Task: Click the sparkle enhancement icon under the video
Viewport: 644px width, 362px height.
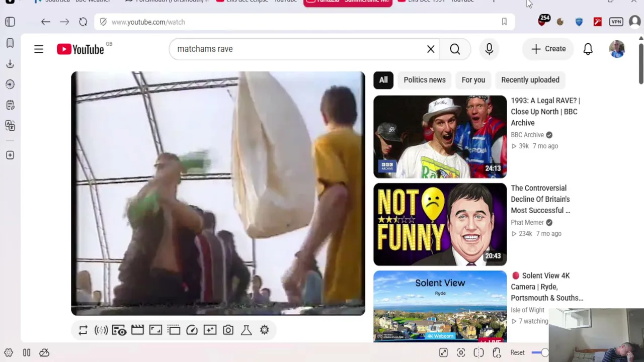Action: (210, 330)
